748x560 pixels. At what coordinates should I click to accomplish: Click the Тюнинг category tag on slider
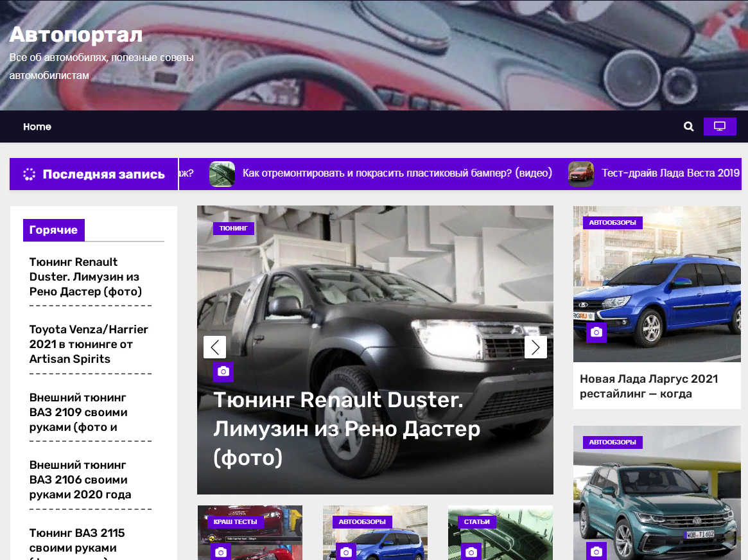(x=233, y=229)
